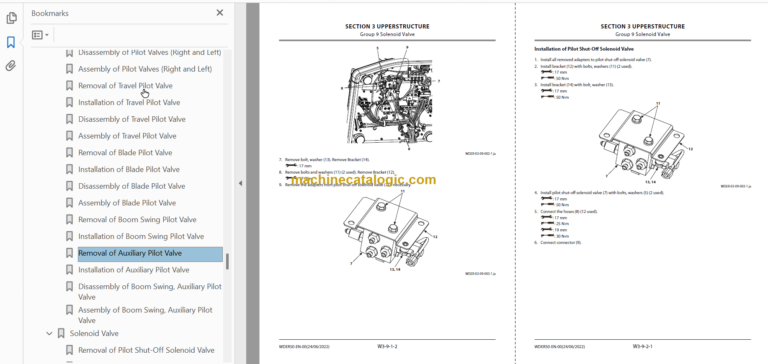Click bookmark icon beside Removal of Travel Pilot Valve

pyautogui.click(x=70, y=86)
